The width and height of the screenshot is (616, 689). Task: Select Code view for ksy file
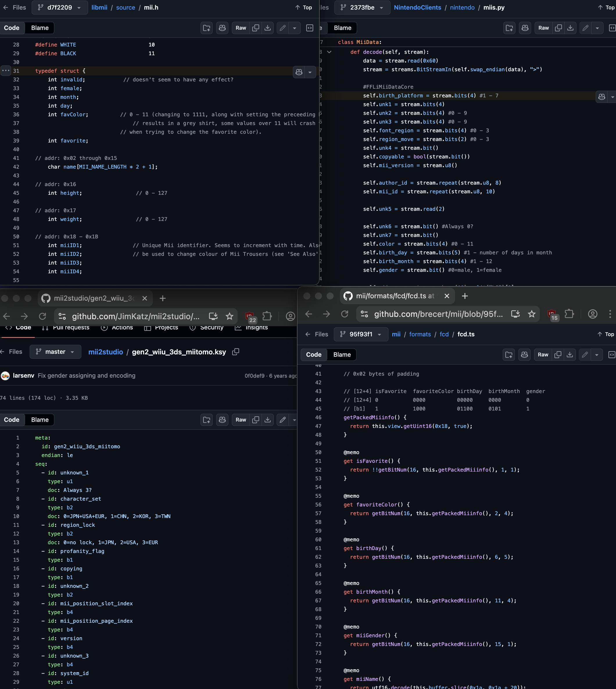[x=12, y=420]
